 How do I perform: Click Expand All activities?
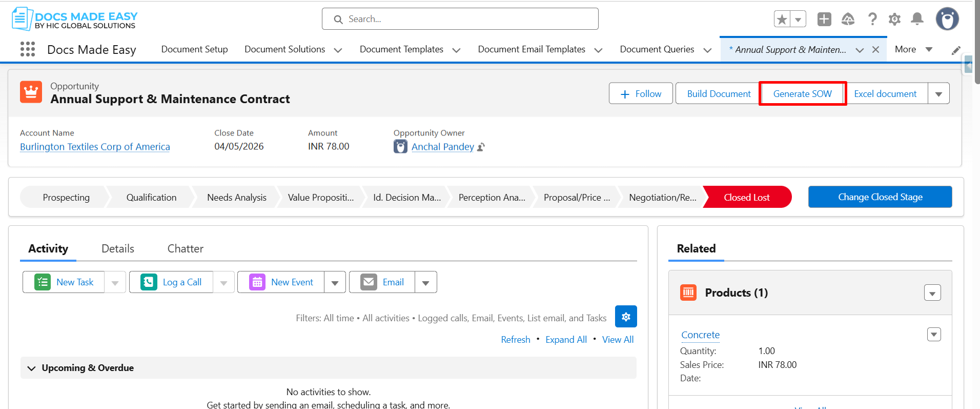click(566, 340)
